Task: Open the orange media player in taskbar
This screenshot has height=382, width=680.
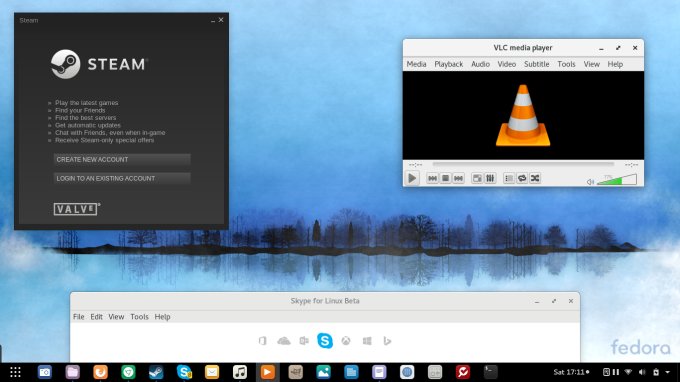Action: 268,372
